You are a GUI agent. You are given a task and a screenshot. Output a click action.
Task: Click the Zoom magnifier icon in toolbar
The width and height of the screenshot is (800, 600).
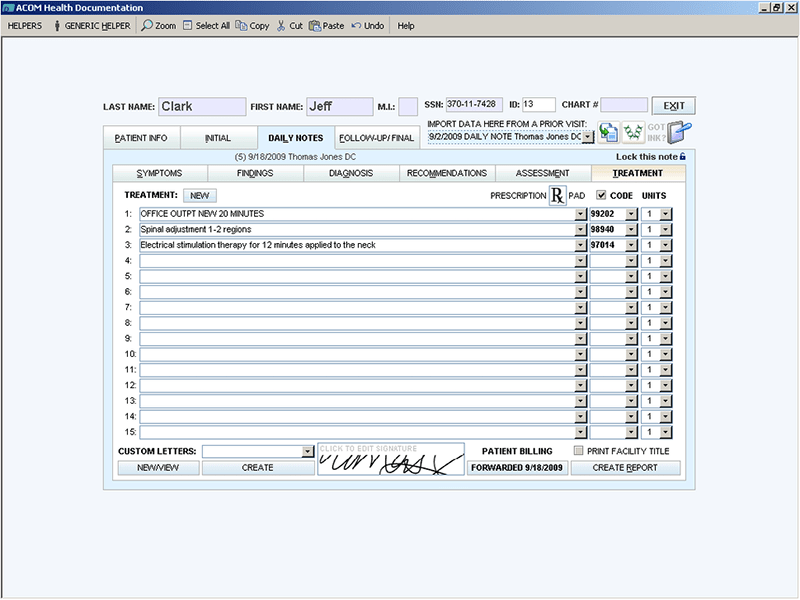pyautogui.click(x=147, y=26)
